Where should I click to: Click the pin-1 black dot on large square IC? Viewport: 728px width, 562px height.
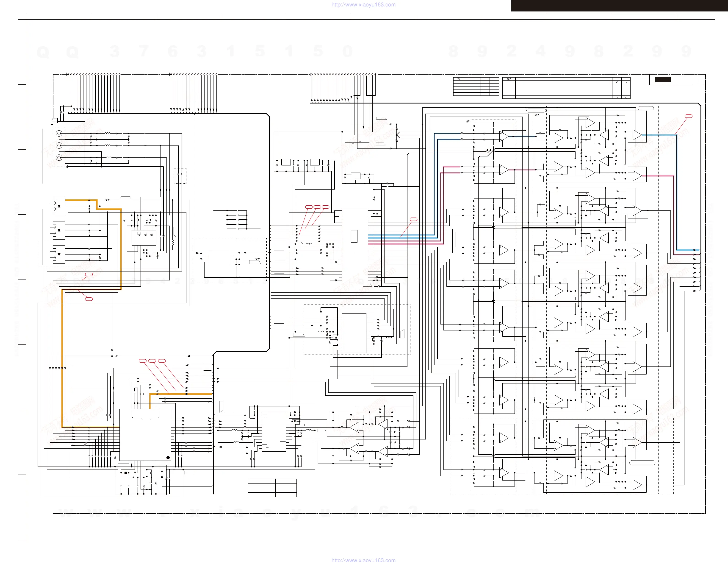168,458
